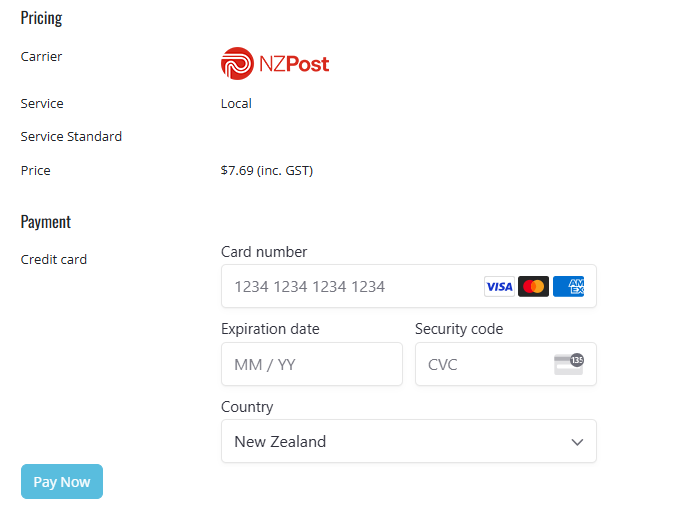Click the Card number label

[x=264, y=252]
